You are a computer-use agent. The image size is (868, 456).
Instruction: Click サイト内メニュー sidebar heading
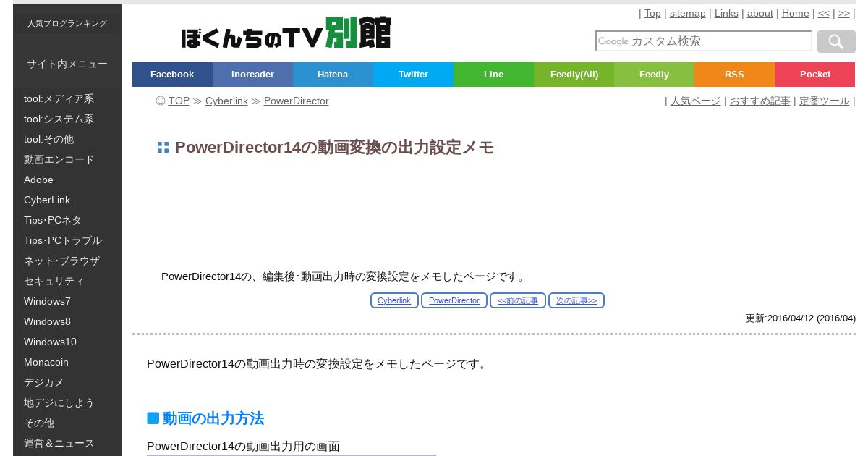[67, 64]
